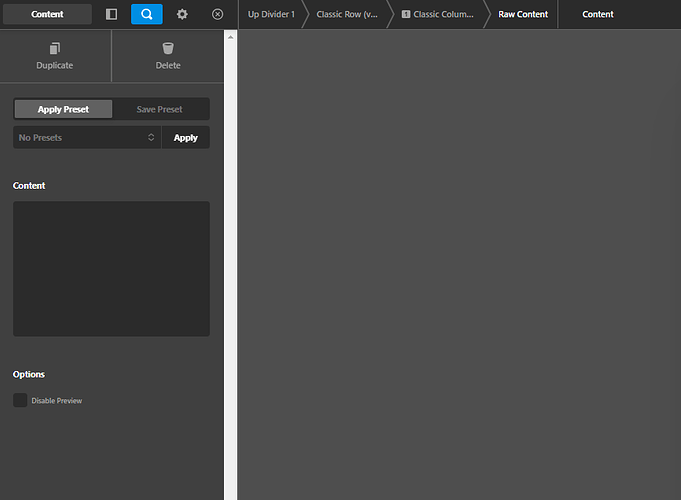Select the Content tab at top left
The height and width of the screenshot is (500, 681).
click(x=47, y=14)
